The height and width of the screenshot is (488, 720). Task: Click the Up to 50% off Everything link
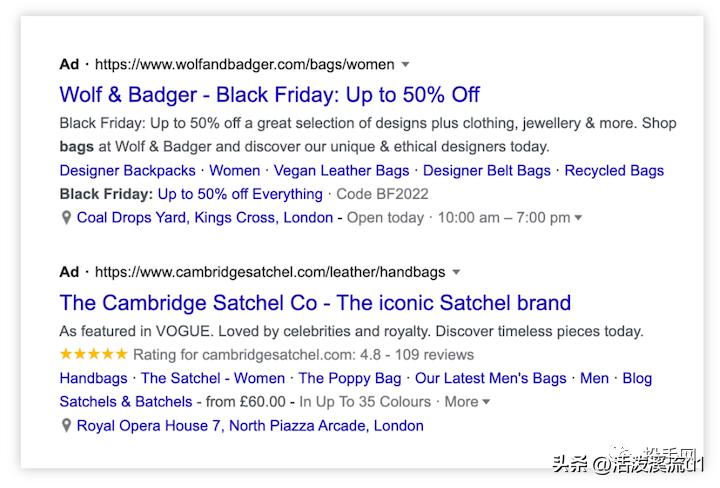[240, 194]
